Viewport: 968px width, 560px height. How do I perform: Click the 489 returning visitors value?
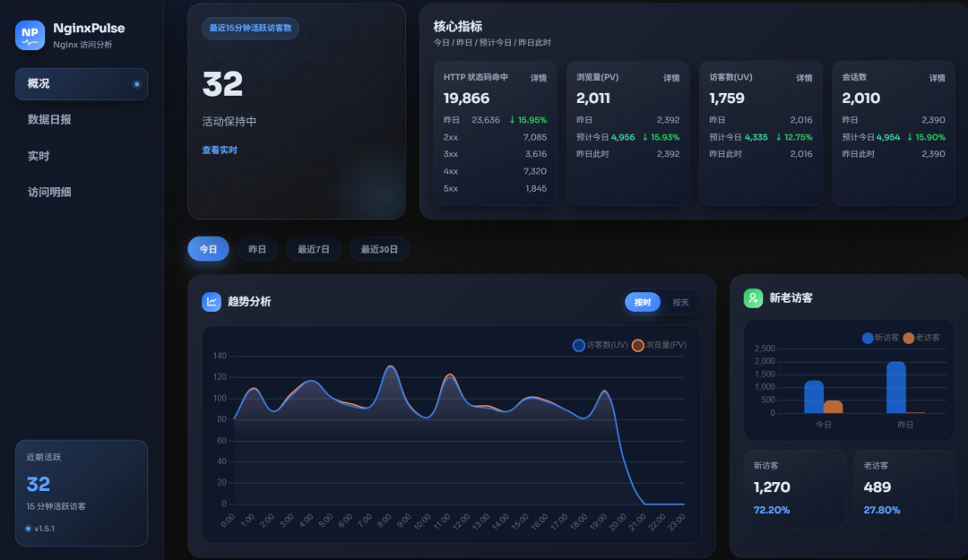tap(877, 487)
